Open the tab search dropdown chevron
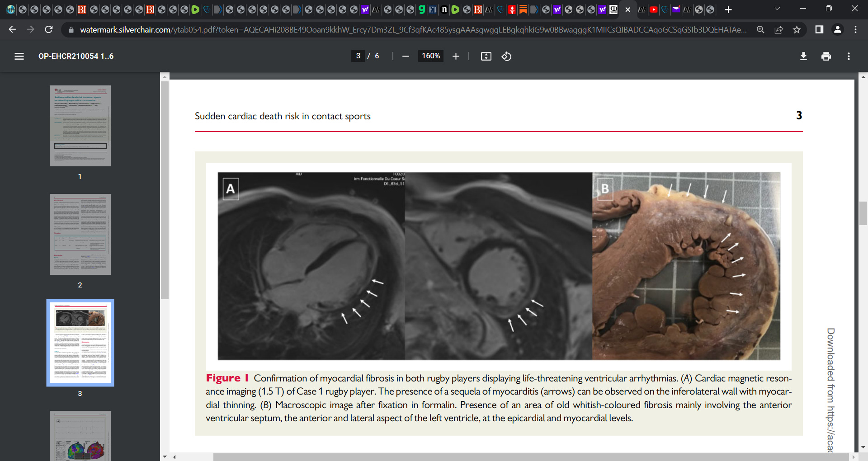This screenshot has width=868, height=461. pos(777,9)
